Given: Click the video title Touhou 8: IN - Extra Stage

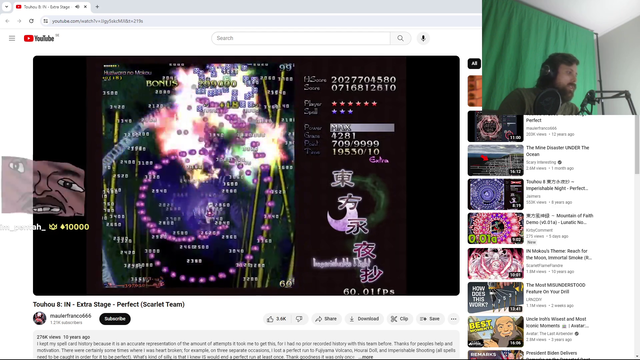Looking at the screenshot, I should (109, 304).
